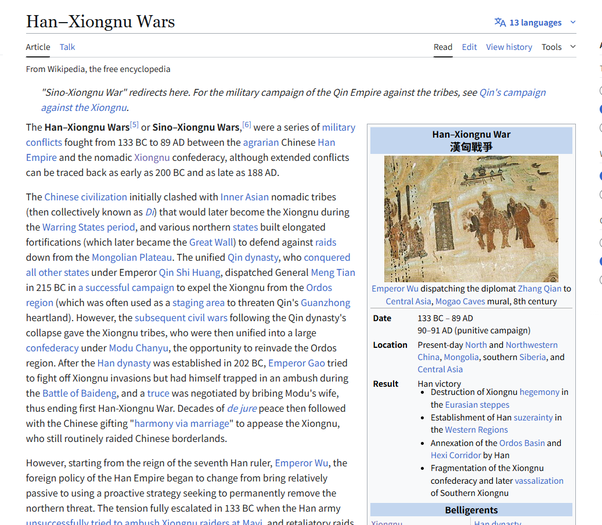Enlarge the Mogao Caves mural image
This screenshot has height=525, width=602.
tap(471, 219)
